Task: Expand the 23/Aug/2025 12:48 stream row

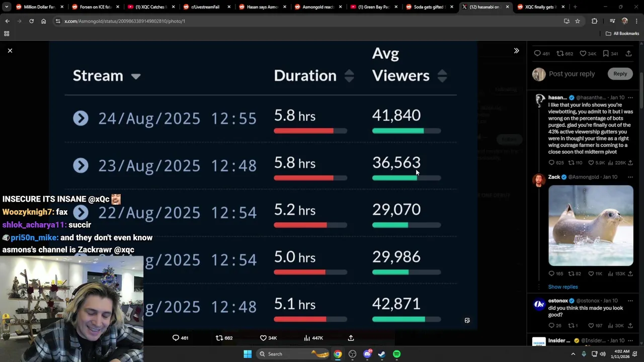Action: pyautogui.click(x=80, y=165)
